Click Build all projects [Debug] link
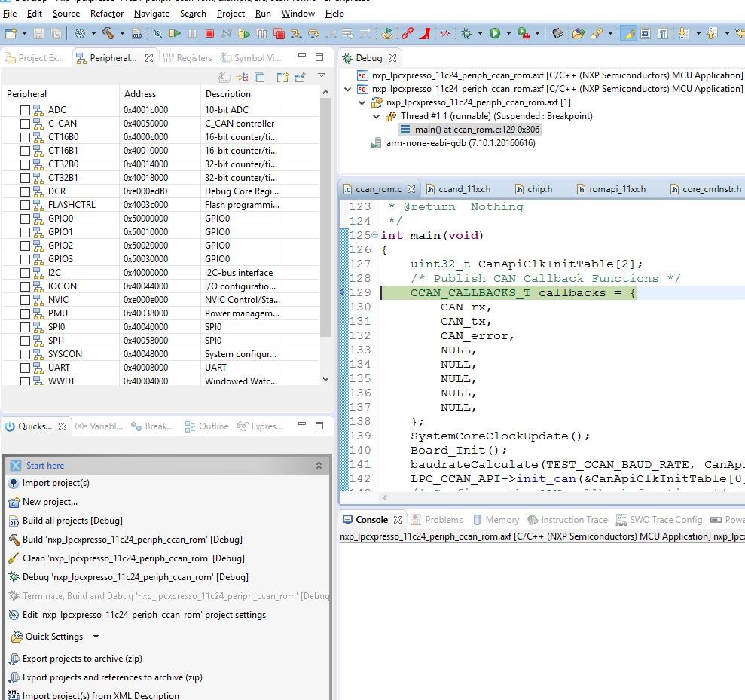Viewport: 745px width, 700px height. coord(72,521)
